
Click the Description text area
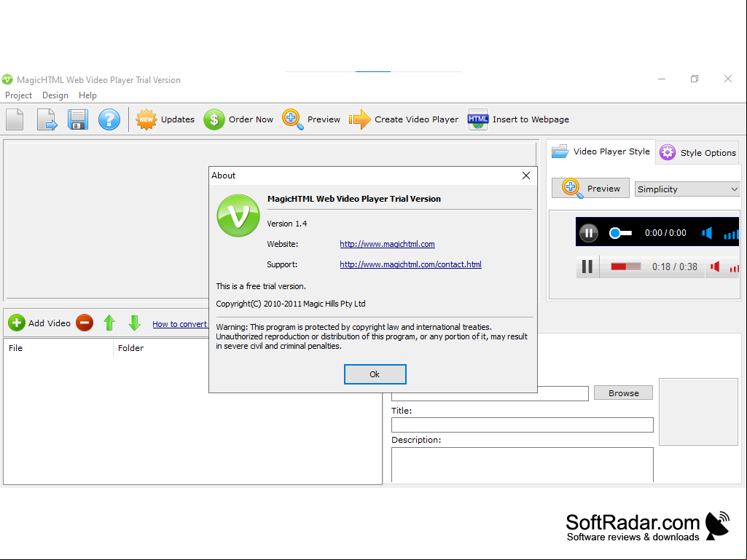click(x=522, y=465)
